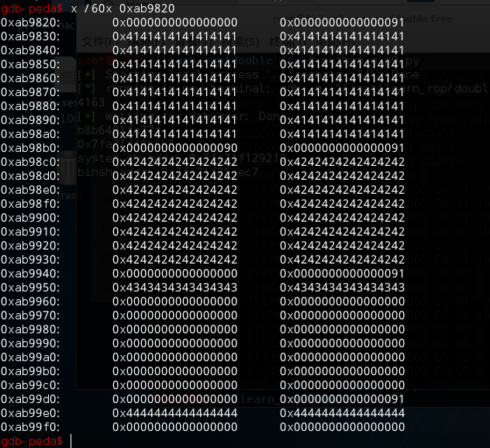Select second 0x4343434343434343 value
The image size is (490, 448).
point(342,288)
